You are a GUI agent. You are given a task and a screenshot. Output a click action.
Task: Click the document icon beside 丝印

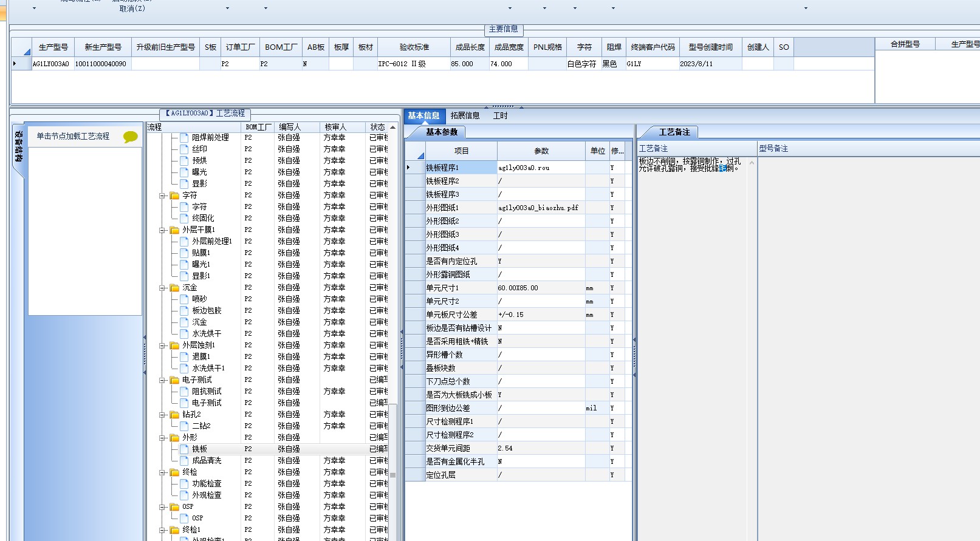point(184,149)
